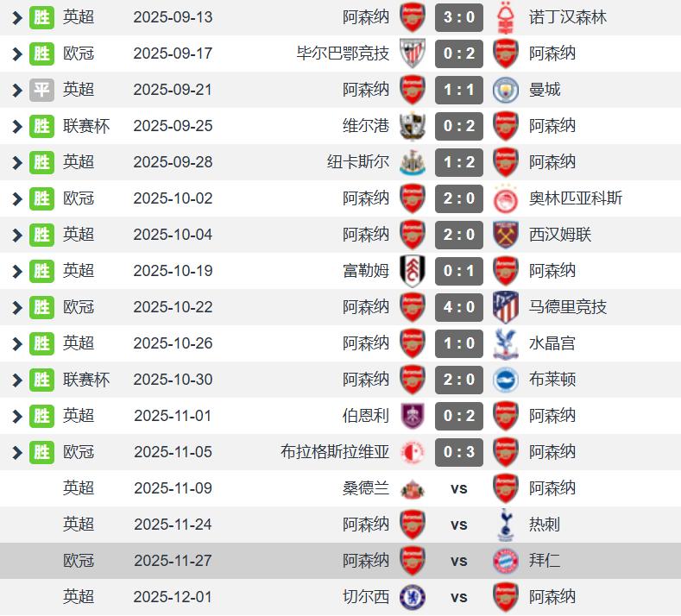Expand the 2025-09-13 Nottingham Forest match row
Viewport: 681px width, 616px height.
pyautogui.click(x=16, y=17)
